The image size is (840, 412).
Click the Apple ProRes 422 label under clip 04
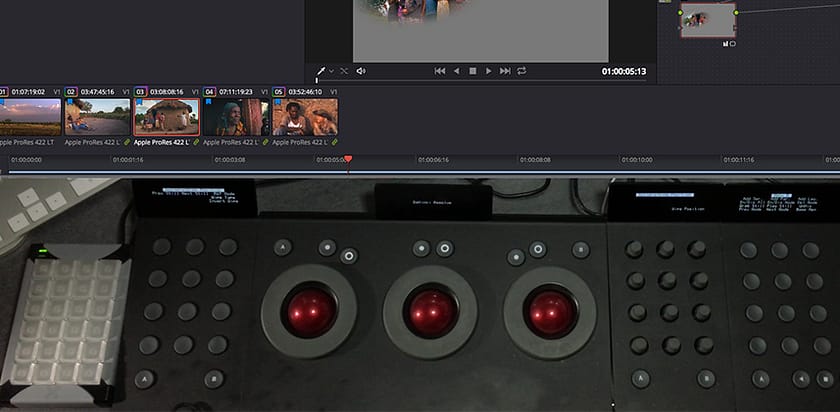[x=231, y=143]
